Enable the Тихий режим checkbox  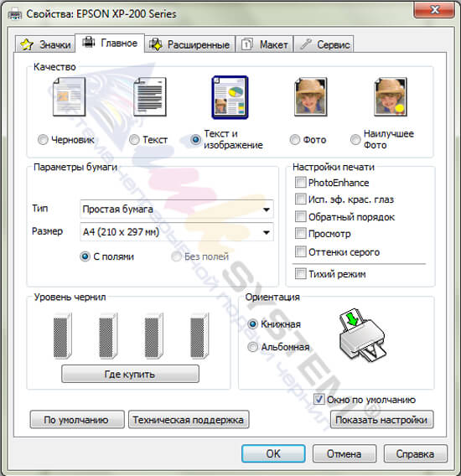click(300, 274)
